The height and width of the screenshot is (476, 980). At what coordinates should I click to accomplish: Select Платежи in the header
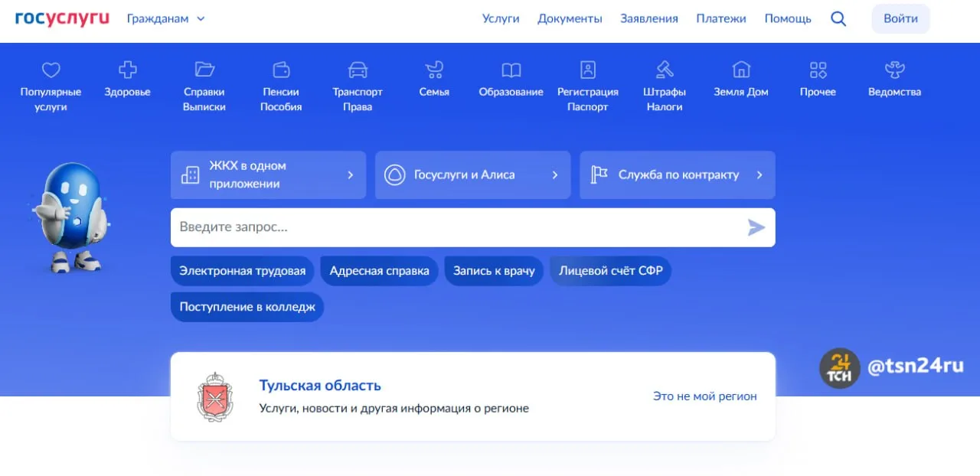click(721, 18)
